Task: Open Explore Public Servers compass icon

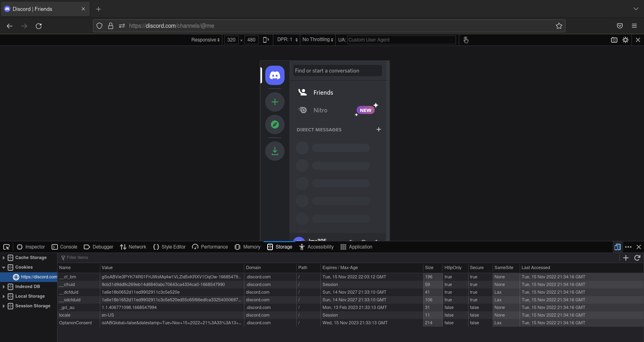Action: click(275, 124)
